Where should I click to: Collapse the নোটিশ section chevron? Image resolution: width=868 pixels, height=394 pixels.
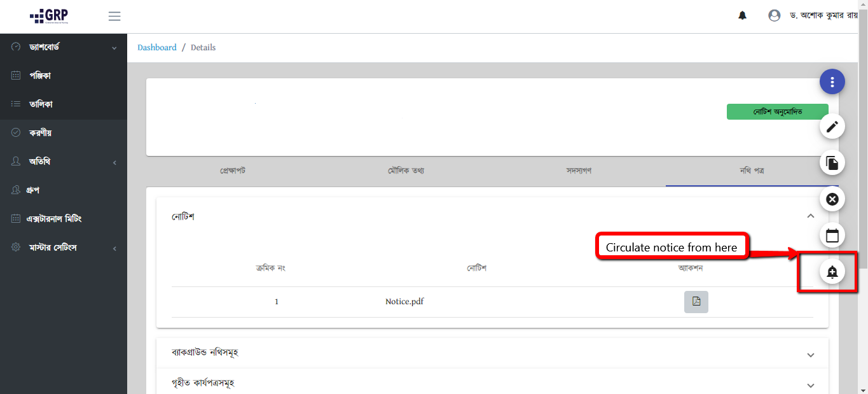pyautogui.click(x=810, y=216)
